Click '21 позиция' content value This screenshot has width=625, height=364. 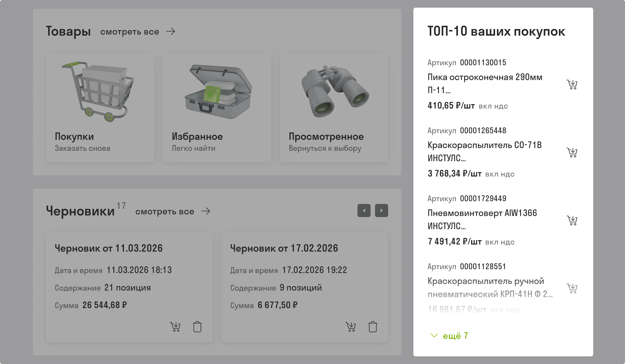(x=127, y=288)
